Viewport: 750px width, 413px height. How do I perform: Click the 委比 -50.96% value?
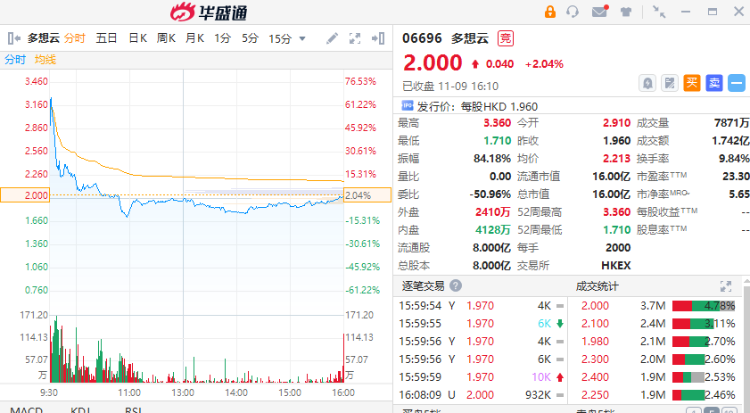[490, 194]
